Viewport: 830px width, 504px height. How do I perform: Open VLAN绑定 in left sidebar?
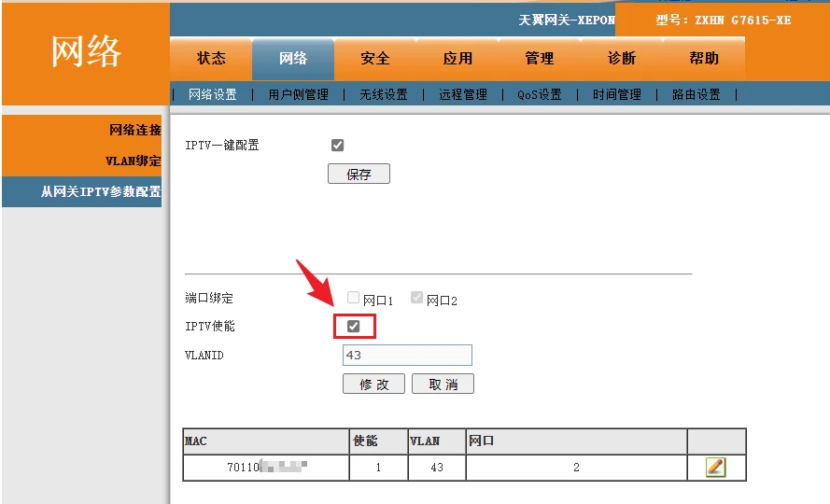tap(133, 161)
